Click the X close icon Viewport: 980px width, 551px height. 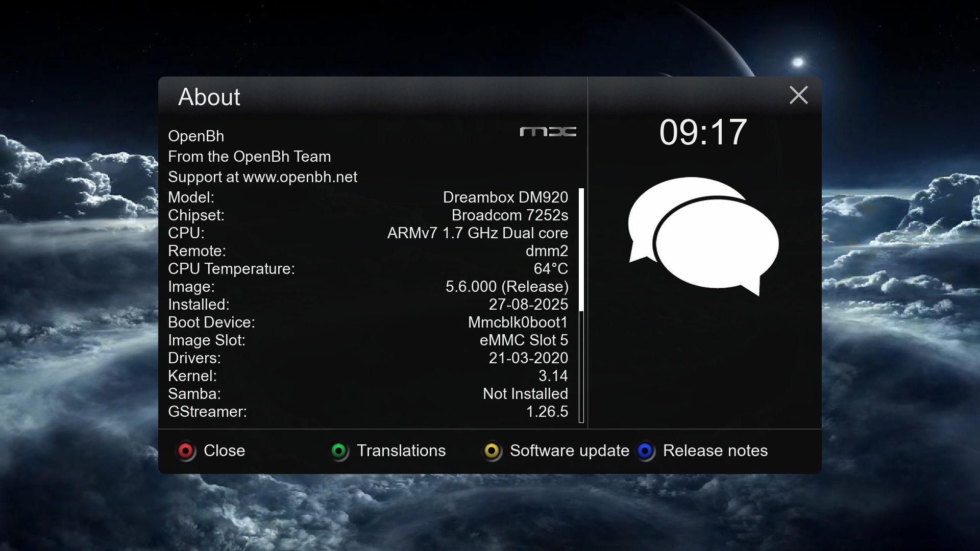click(x=798, y=95)
